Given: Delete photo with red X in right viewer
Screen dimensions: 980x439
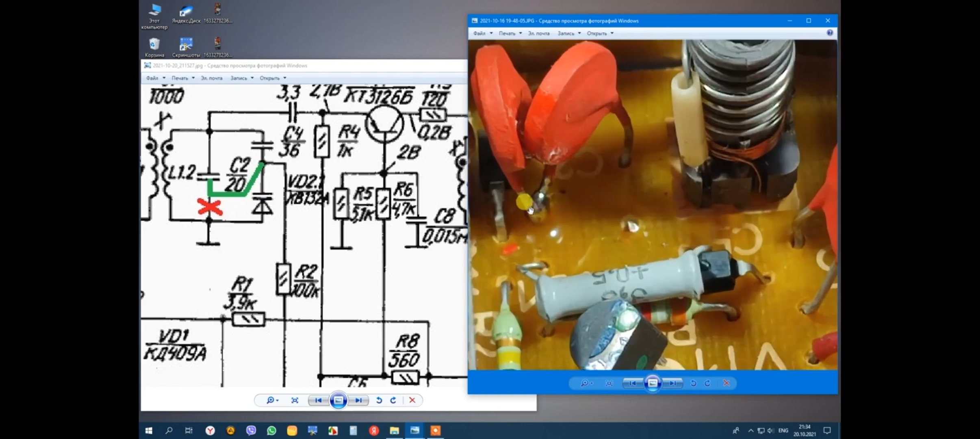Looking at the screenshot, I should pyautogui.click(x=726, y=383).
